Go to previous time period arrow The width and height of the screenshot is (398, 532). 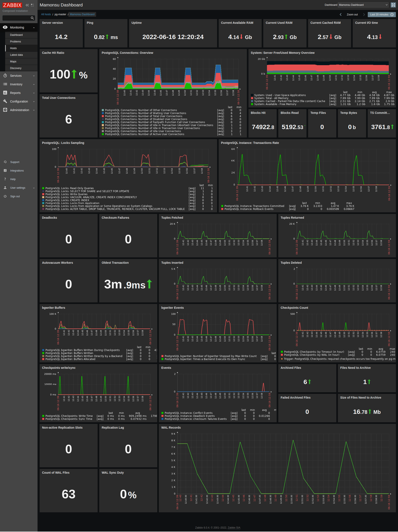coord(341,15)
